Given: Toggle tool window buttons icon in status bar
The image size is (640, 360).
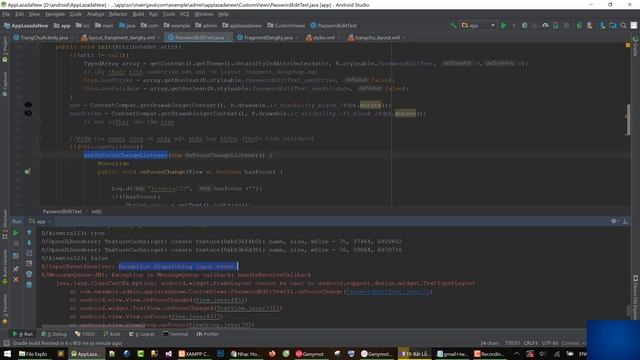Looking at the screenshot, I should (x=6, y=343).
